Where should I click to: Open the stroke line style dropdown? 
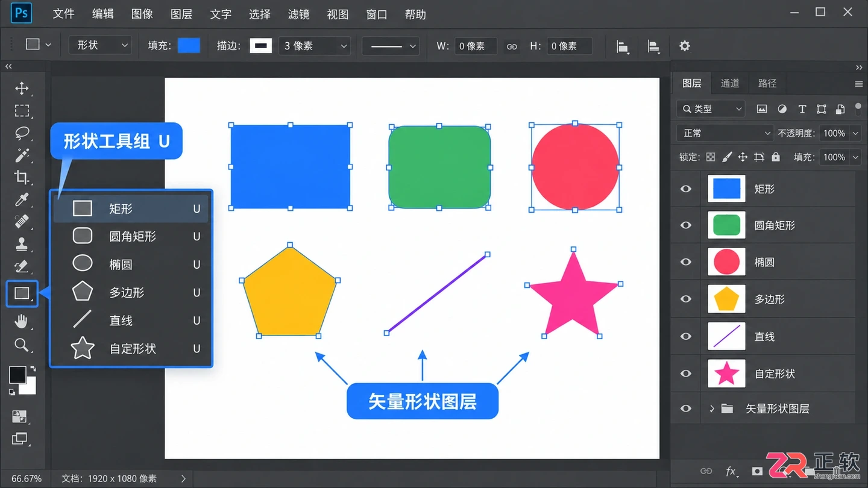[x=391, y=46]
